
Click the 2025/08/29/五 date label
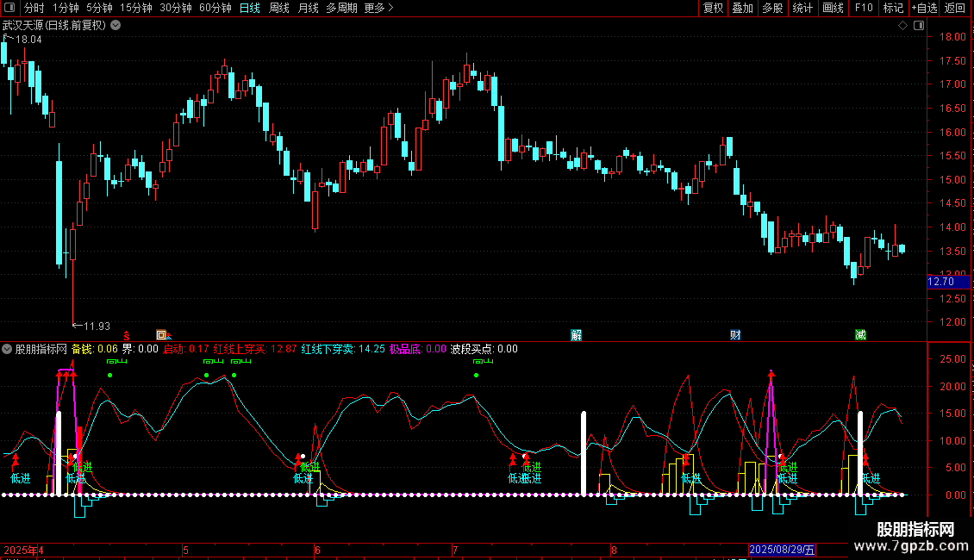click(x=782, y=550)
